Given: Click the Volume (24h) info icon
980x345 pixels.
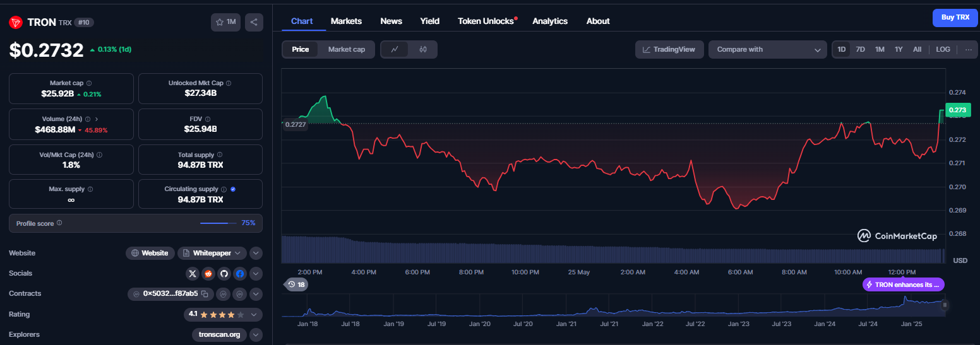Looking at the screenshot, I should [x=88, y=119].
